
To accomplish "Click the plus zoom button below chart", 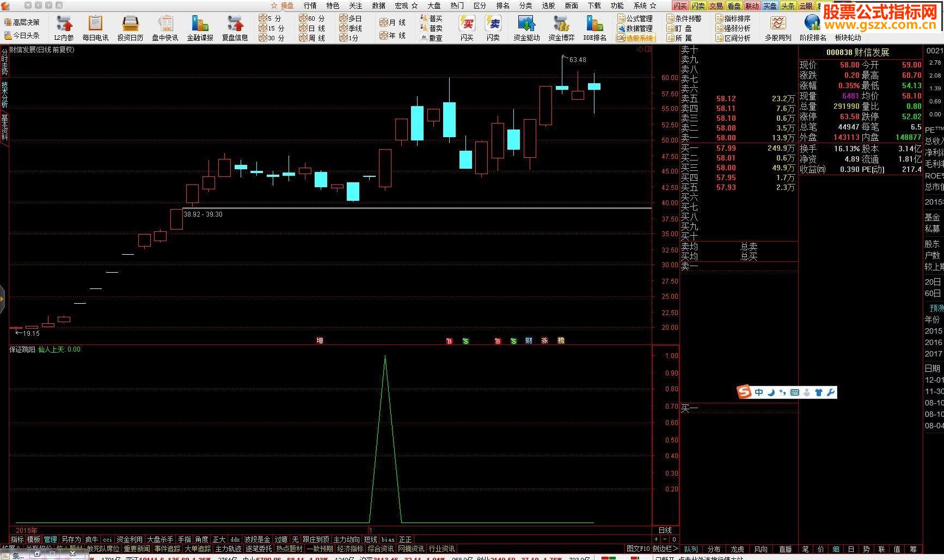I will pos(656,539).
